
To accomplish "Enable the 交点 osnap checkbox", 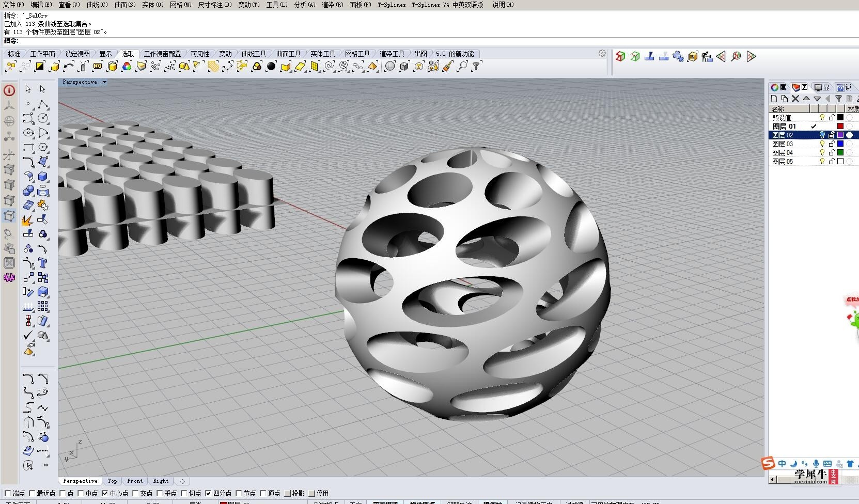I will (x=135, y=493).
